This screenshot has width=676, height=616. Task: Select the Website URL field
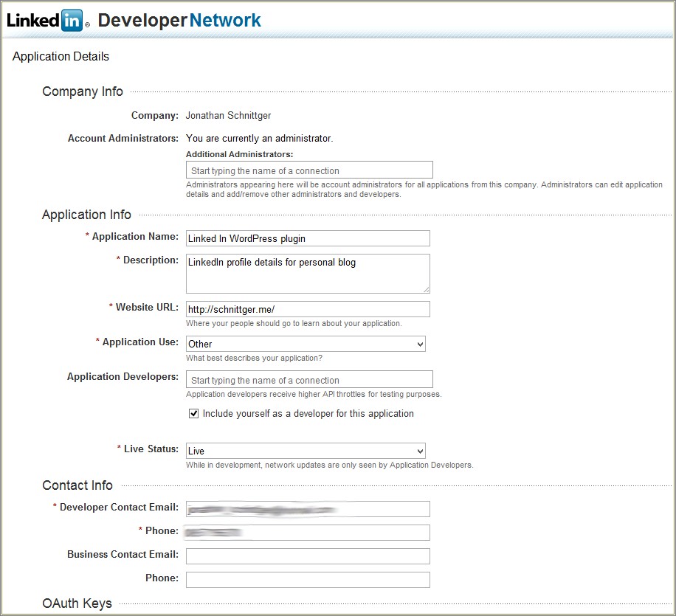coord(308,308)
